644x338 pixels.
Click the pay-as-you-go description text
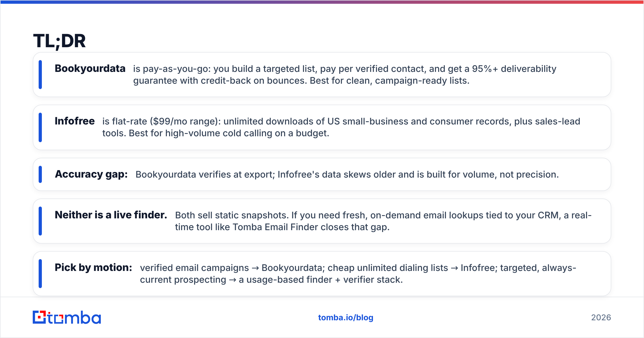click(345, 75)
